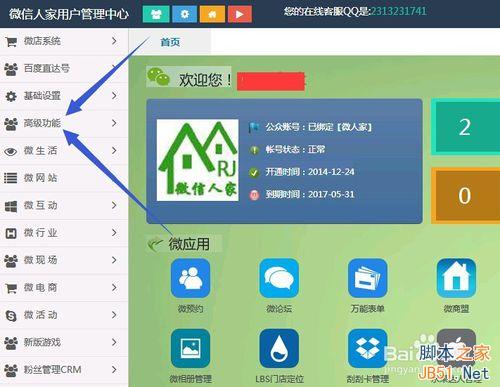The height and width of the screenshot is (387, 500).
Task: Open the 微相册管理 photo app icon
Action: 190,348
